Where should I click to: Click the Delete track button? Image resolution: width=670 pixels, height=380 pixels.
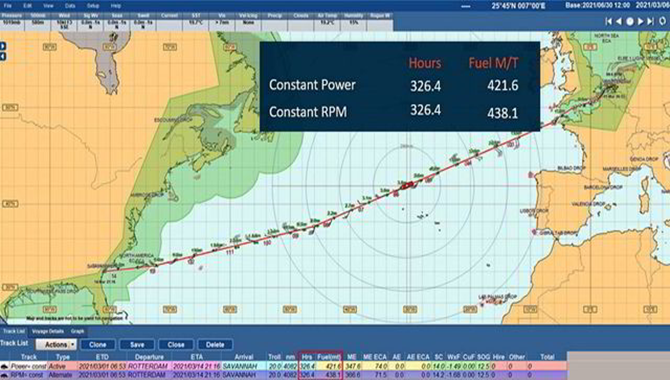[215, 345]
